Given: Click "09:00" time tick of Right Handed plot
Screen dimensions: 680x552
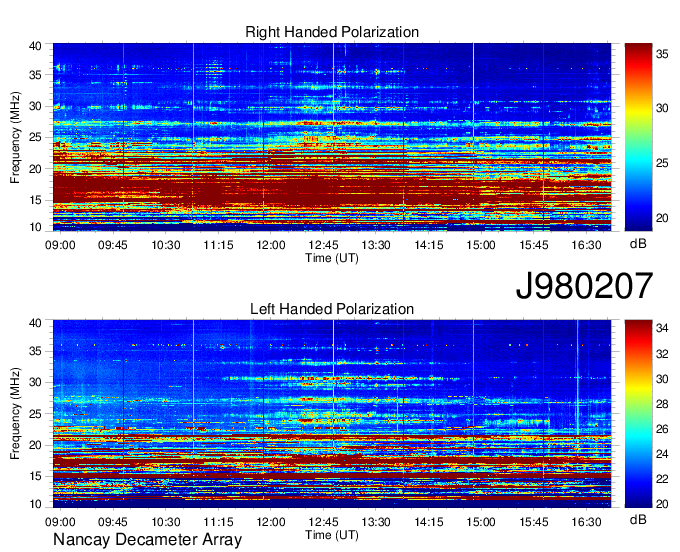Looking at the screenshot, I should click(60, 245).
